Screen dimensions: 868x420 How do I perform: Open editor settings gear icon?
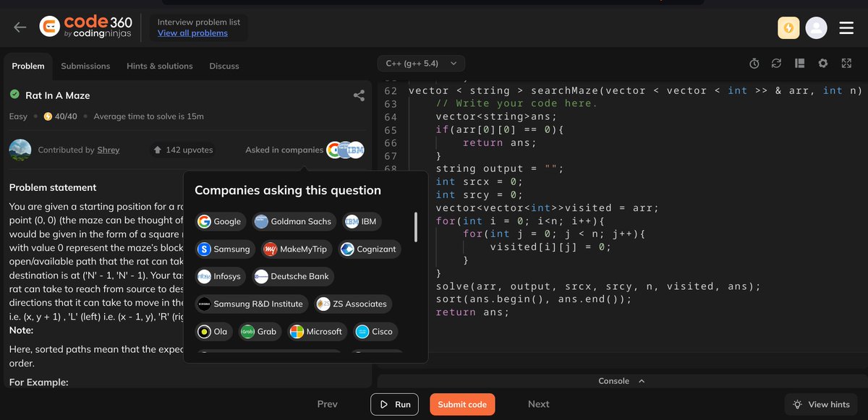tap(822, 64)
